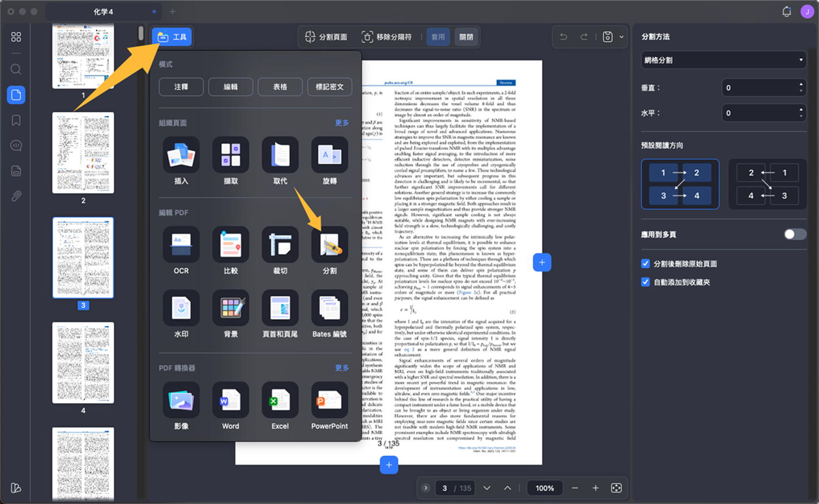This screenshot has width=819, height=504.
Task: Convert PDF to Excel
Action: click(x=280, y=400)
